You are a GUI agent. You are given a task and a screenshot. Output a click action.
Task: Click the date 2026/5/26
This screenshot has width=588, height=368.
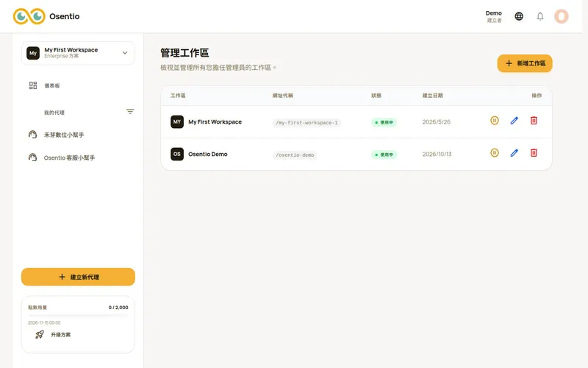(436, 121)
